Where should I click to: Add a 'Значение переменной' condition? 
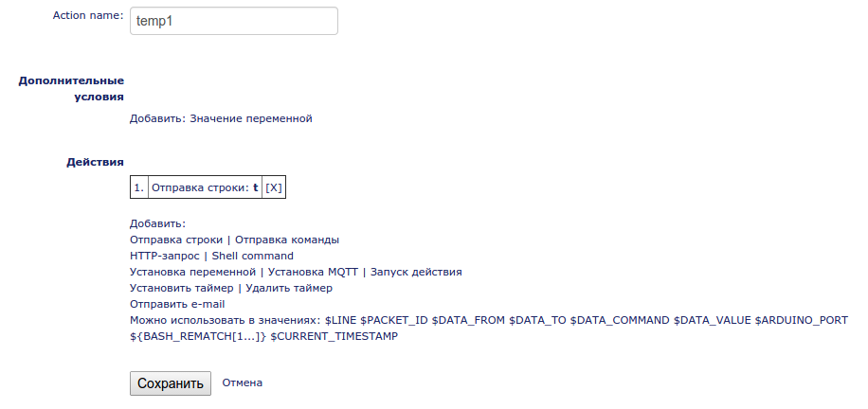pos(250,119)
